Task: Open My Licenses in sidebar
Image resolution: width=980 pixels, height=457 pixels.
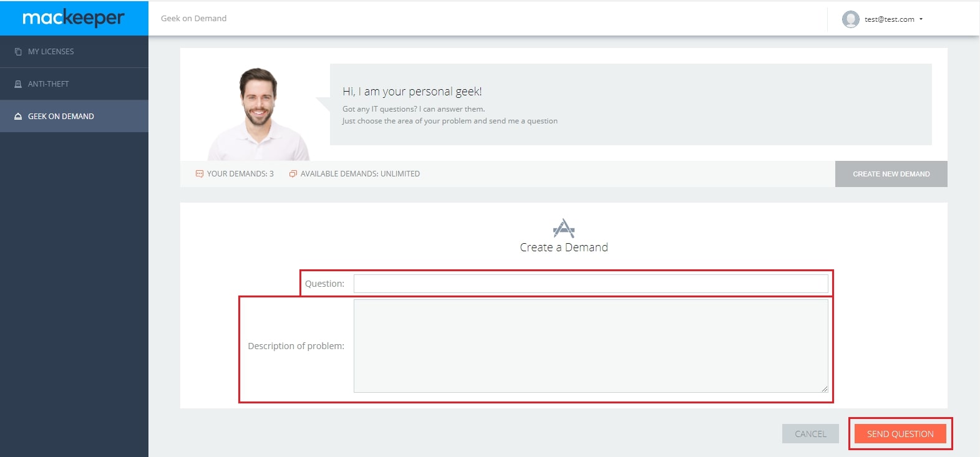Action: (74, 52)
